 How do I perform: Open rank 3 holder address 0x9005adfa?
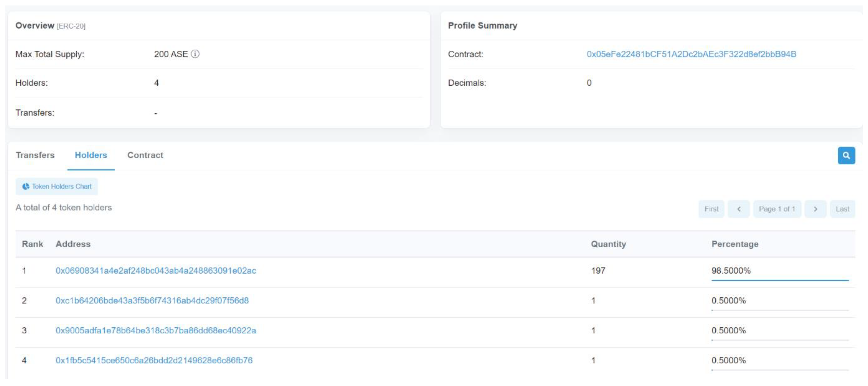pyautogui.click(x=156, y=330)
